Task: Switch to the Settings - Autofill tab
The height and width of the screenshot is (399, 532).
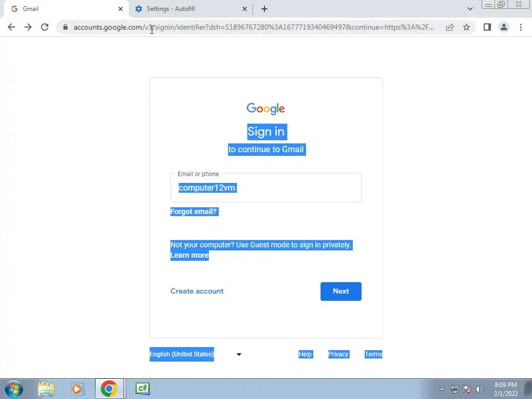Action: coord(191,9)
